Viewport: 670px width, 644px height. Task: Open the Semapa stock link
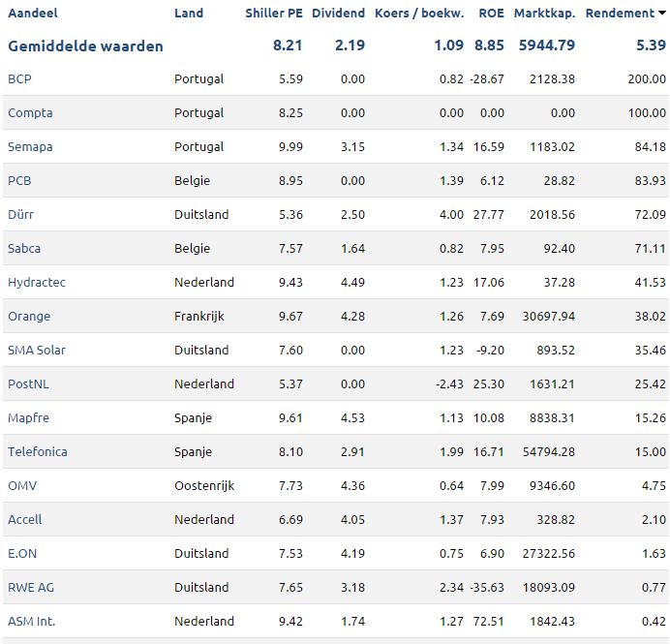coord(30,147)
